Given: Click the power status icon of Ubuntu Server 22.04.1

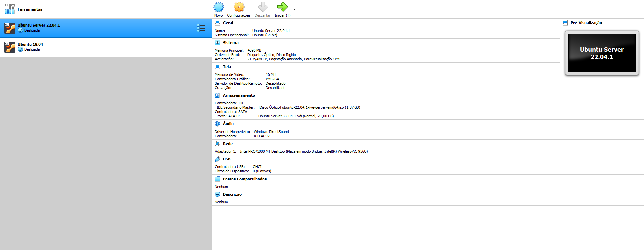Looking at the screenshot, I should tap(20, 30).
